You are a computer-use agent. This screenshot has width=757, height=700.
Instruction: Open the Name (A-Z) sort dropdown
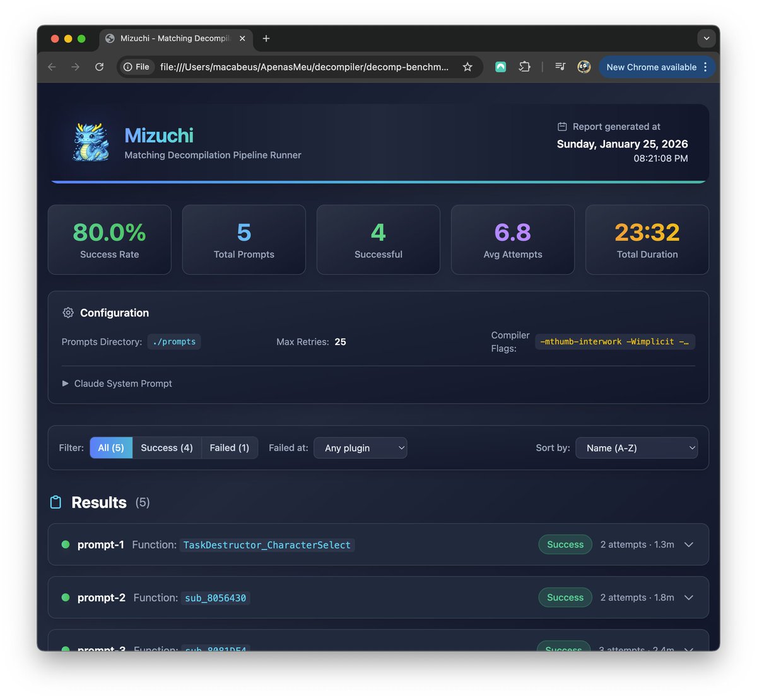637,448
